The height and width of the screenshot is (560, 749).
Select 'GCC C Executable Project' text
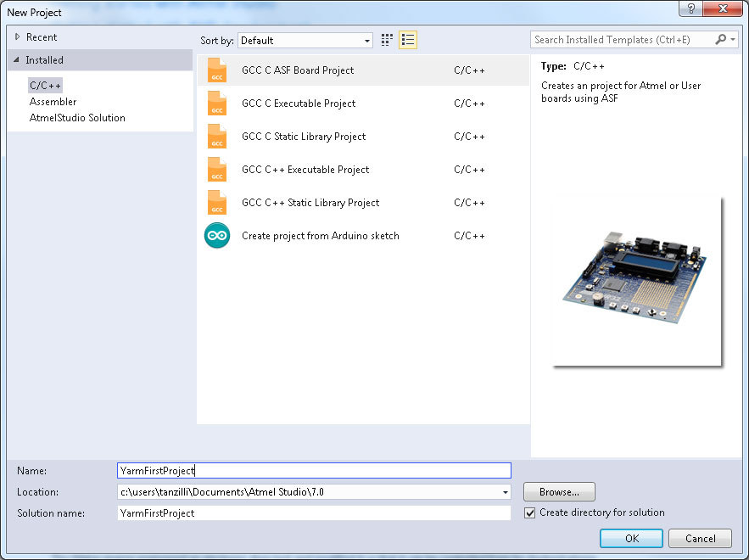[x=299, y=104]
